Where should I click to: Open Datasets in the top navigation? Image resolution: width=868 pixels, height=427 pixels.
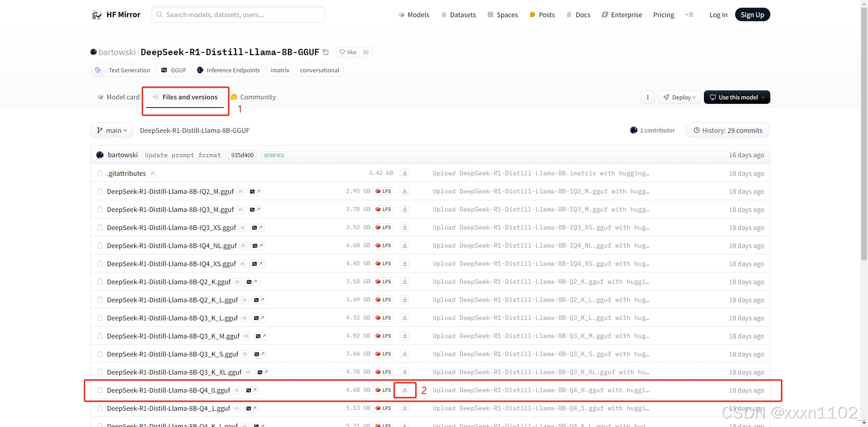(x=458, y=14)
